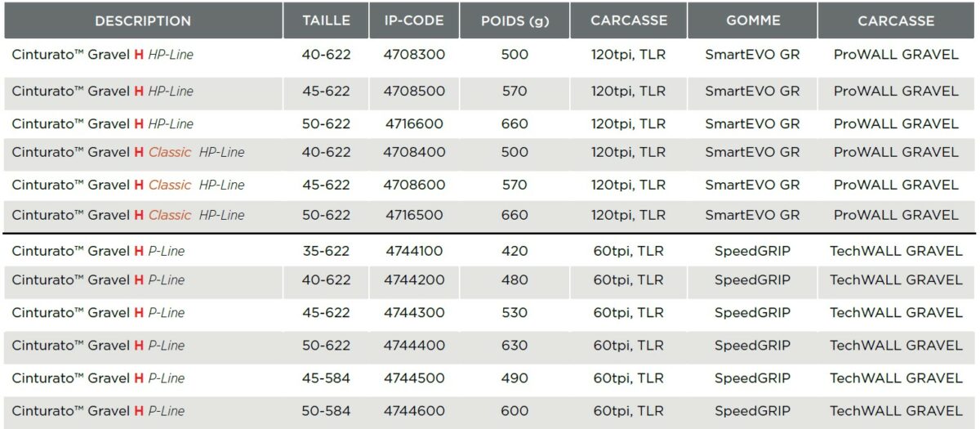Select IP-code 4744300 cell
Image resolution: width=980 pixels, height=429 pixels.
click(415, 312)
